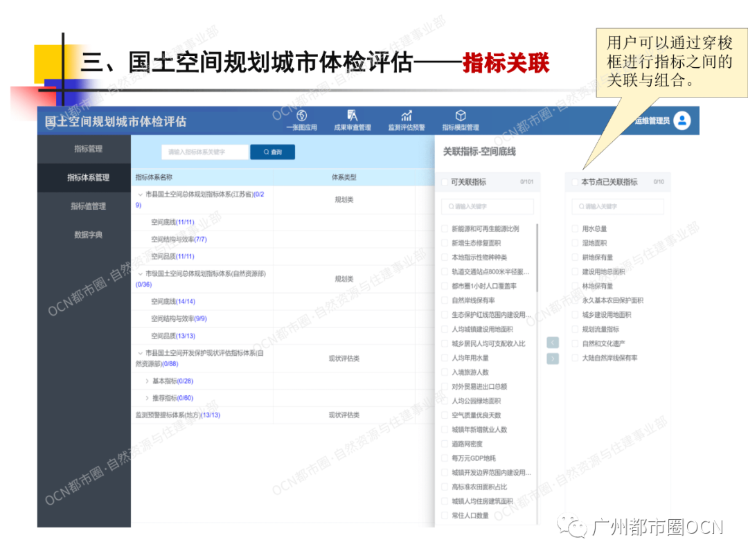This screenshot has width=748, height=560.
Task: Check the 城乡建设用地面积 checkbox
Action: (x=575, y=314)
